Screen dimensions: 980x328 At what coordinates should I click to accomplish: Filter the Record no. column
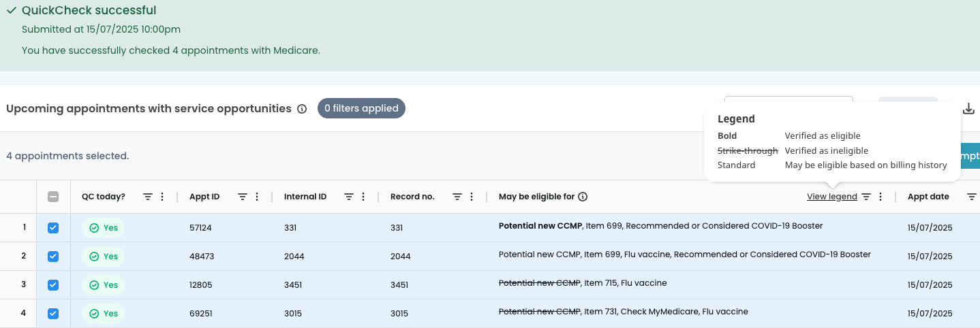click(x=458, y=197)
